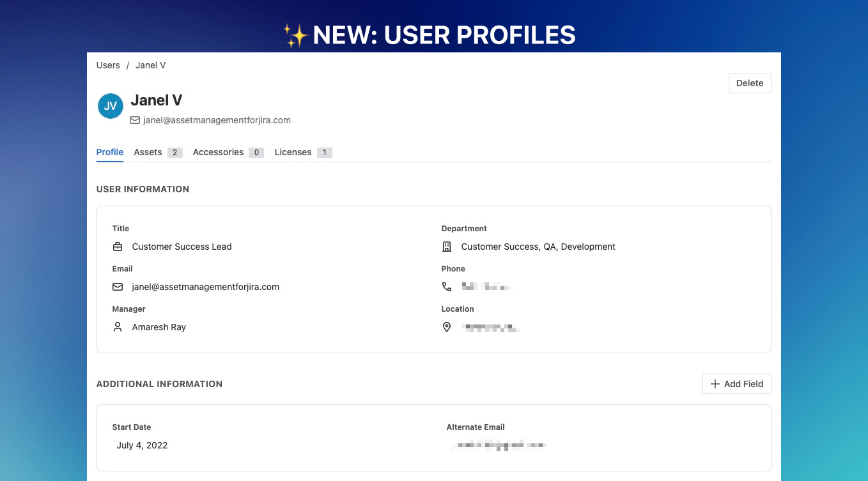Click the Start Date value July 4, 2022
This screenshot has height=481, width=868.
pyautogui.click(x=142, y=445)
